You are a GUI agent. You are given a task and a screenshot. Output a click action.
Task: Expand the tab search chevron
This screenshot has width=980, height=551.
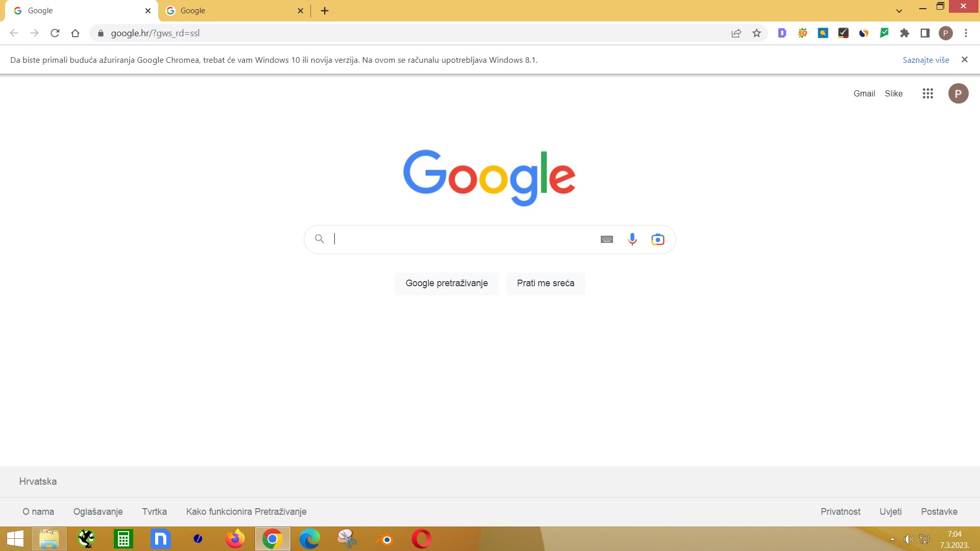point(899,11)
